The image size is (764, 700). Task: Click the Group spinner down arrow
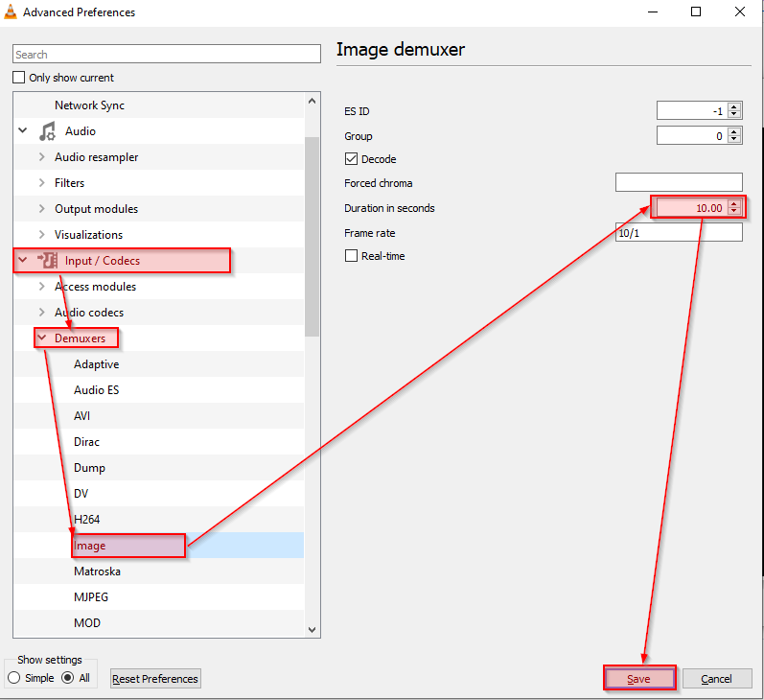click(734, 140)
